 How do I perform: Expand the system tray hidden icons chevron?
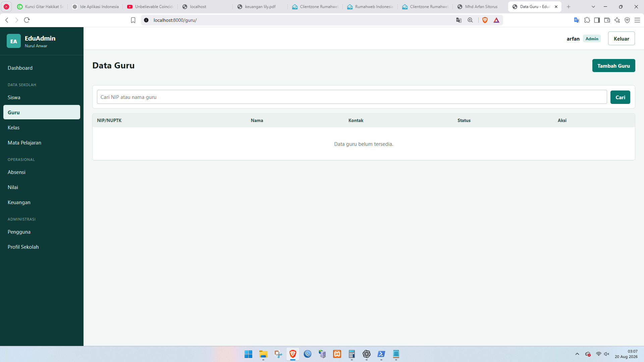[x=577, y=354]
